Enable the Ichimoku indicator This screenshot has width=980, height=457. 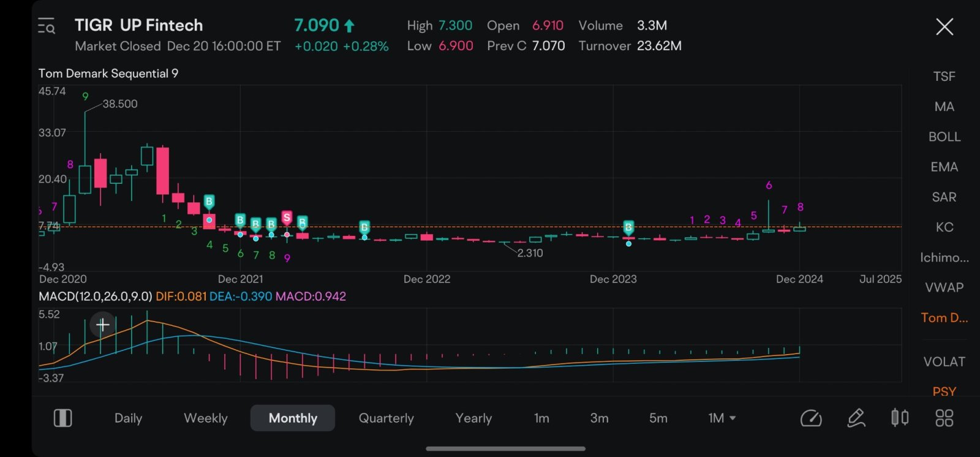point(944,257)
